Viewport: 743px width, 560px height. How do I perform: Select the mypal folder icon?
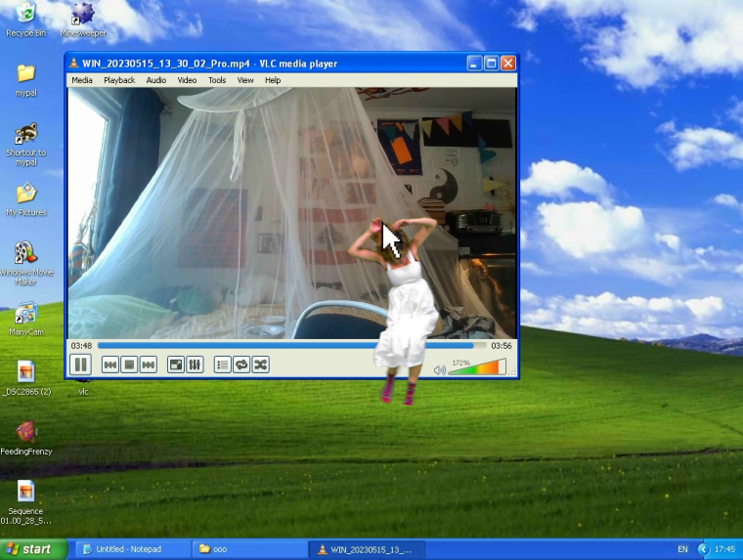coord(26,80)
